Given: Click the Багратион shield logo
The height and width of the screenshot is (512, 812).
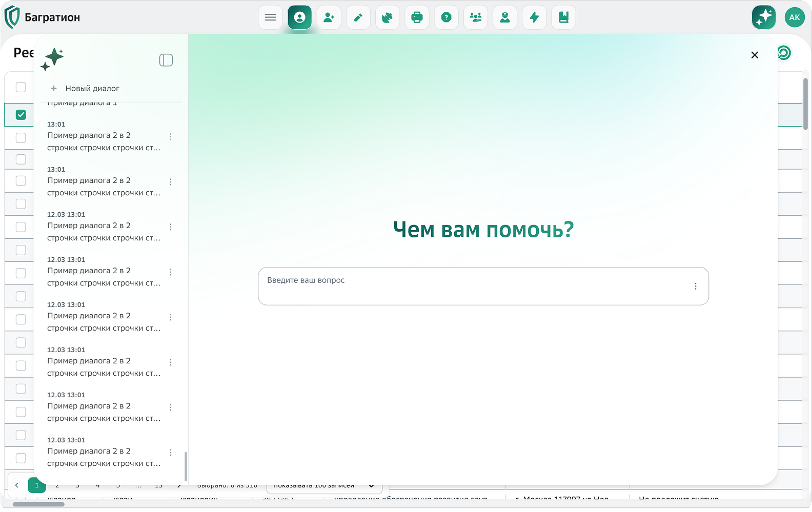Looking at the screenshot, I should coord(12,17).
